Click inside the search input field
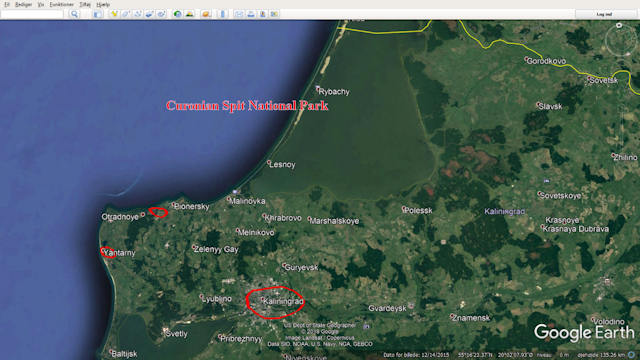This screenshot has height=360, width=640. tap(32, 14)
